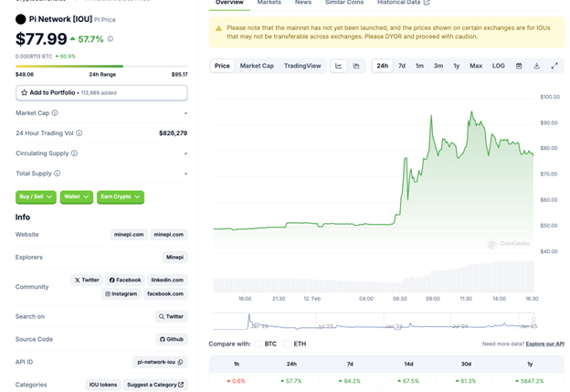Open the IOU tokens category
Viewport: 570px width, 392px height.
click(103, 385)
